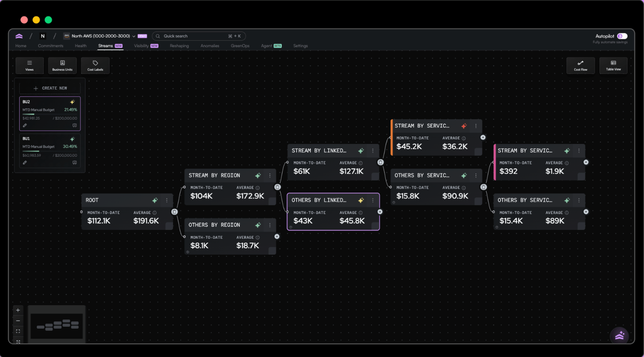Expand Others By Linked with plus

click(380, 212)
